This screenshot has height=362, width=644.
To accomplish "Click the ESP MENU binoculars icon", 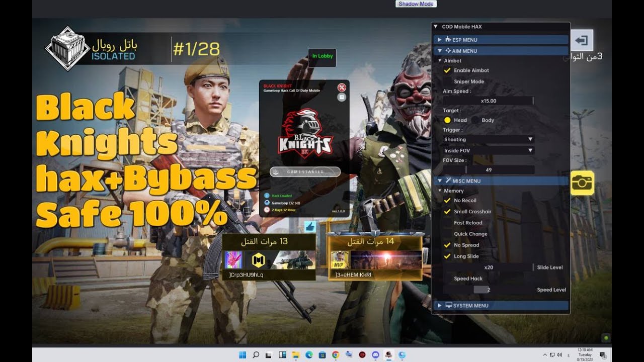I will tap(448, 39).
